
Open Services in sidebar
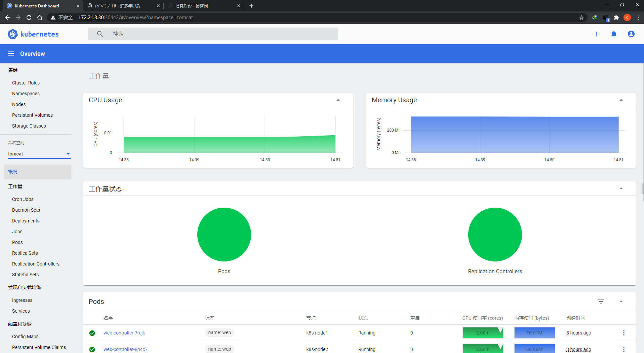point(21,311)
